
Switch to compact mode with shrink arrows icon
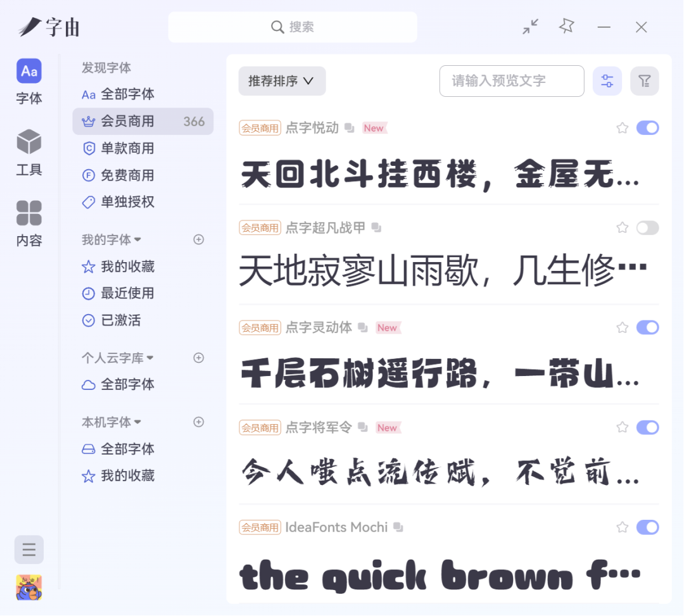(530, 27)
